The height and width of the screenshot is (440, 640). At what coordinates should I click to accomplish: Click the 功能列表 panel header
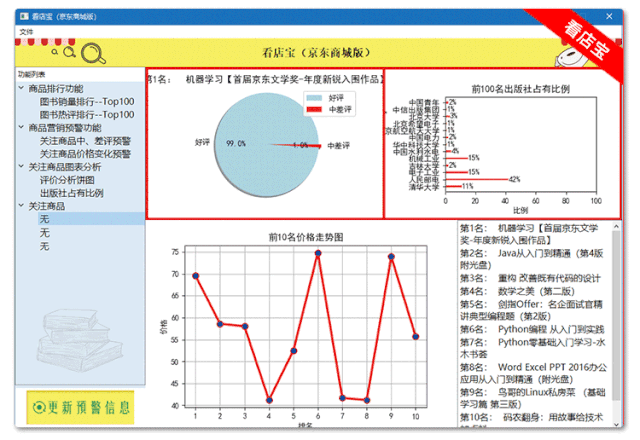pyautogui.click(x=31, y=74)
